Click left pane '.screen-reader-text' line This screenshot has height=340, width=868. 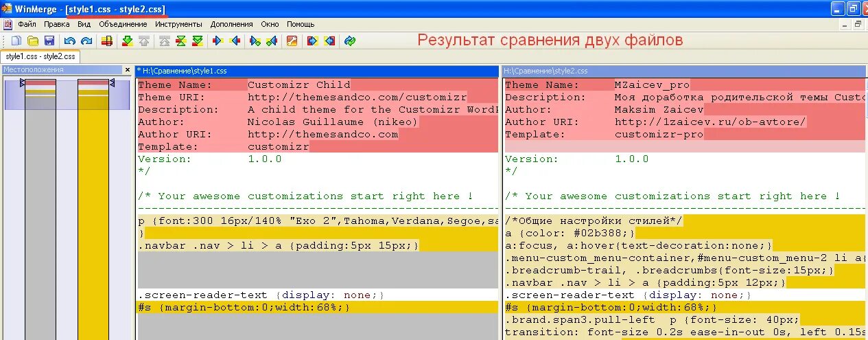coord(318,295)
